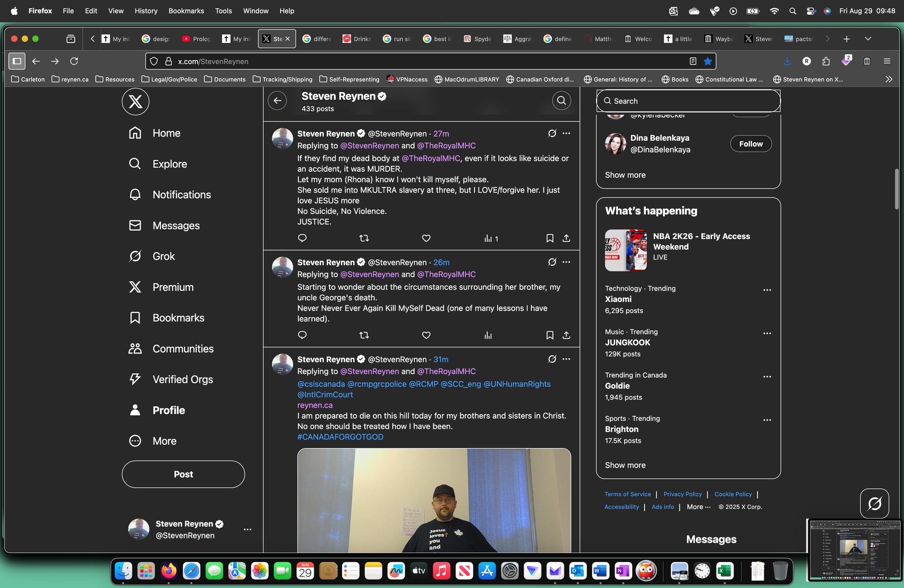Open the More menu in the sidebar

point(152,441)
